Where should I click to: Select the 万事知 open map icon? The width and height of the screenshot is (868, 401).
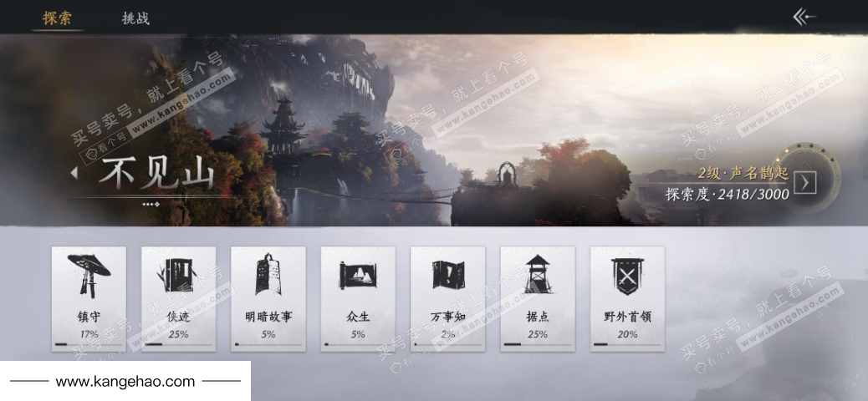pyautogui.click(x=448, y=275)
